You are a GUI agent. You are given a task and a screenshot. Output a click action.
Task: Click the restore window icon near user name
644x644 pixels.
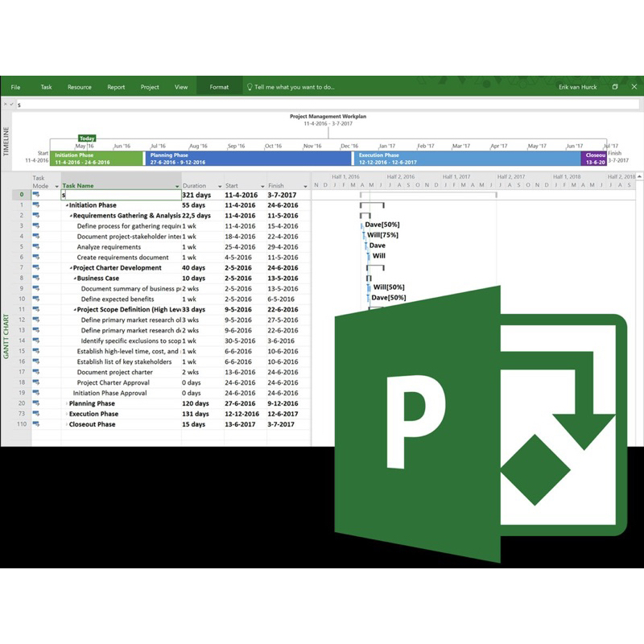[615, 87]
